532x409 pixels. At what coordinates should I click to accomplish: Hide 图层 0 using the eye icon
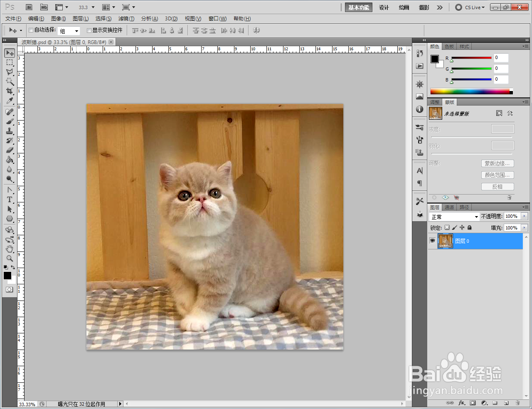[x=432, y=241]
